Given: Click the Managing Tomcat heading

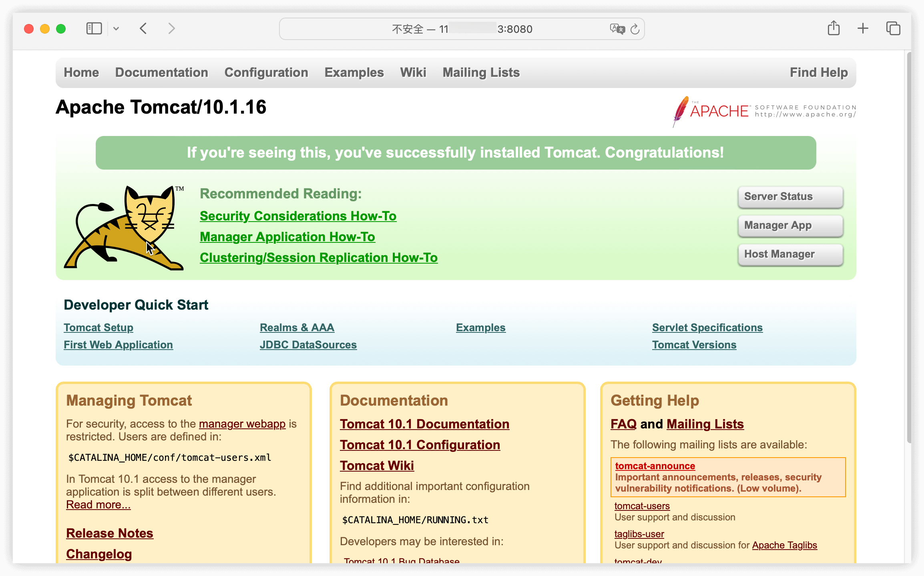Looking at the screenshot, I should 129,400.
